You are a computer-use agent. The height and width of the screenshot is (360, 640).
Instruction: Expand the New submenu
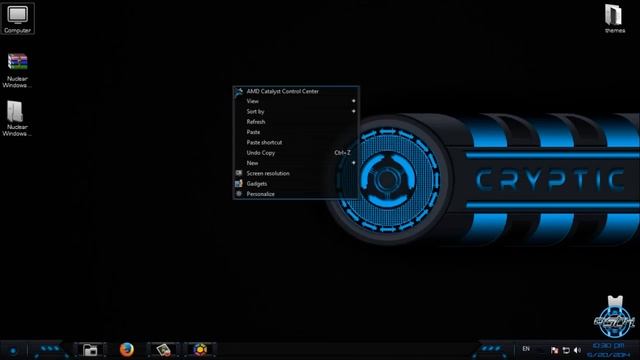pyautogui.click(x=296, y=163)
